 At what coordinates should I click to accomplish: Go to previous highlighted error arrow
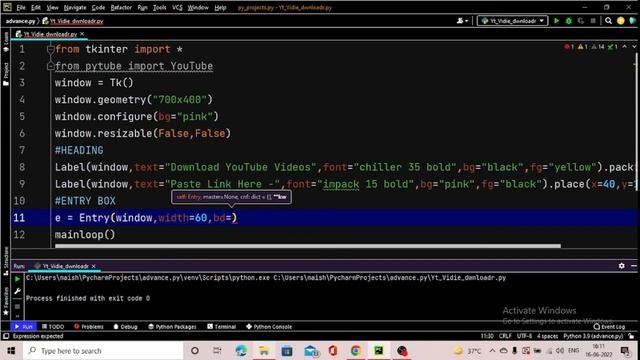pos(624,47)
